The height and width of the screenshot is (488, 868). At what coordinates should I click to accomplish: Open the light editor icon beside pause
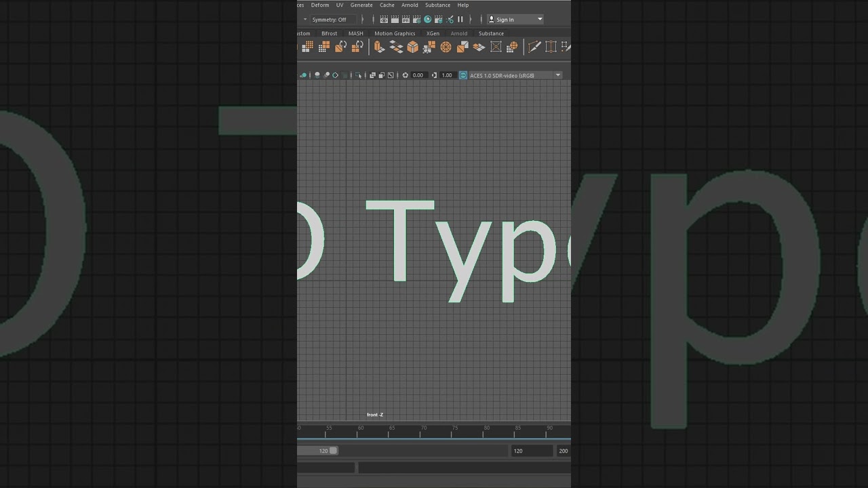point(450,20)
